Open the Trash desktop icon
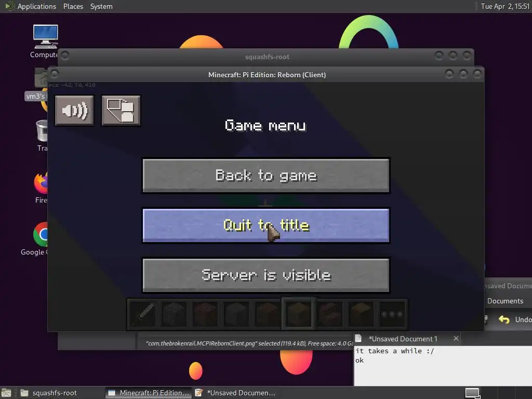532x399 pixels. 42,136
